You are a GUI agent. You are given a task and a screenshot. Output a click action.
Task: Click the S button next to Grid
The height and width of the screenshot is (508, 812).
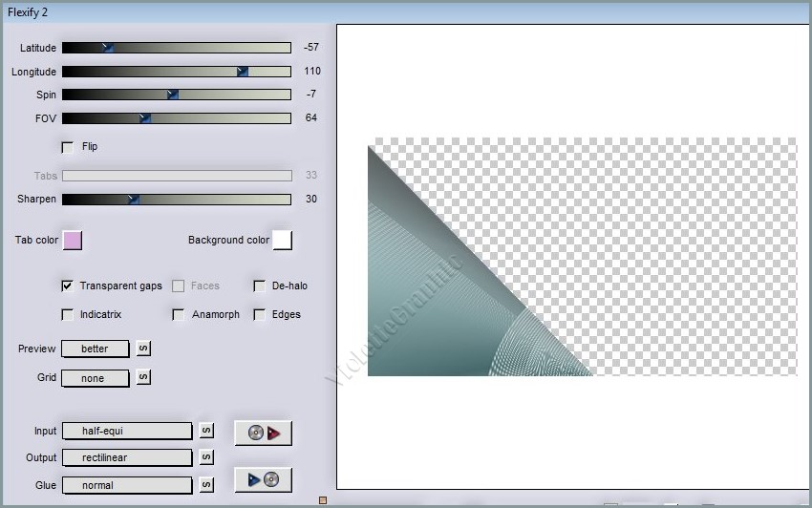(143, 377)
